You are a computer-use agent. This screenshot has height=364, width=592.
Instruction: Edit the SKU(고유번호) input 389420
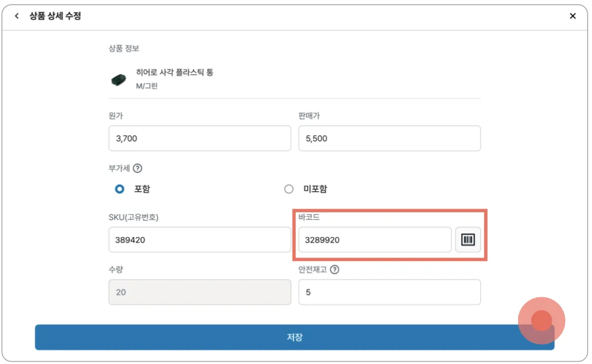(x=199, y=240)
